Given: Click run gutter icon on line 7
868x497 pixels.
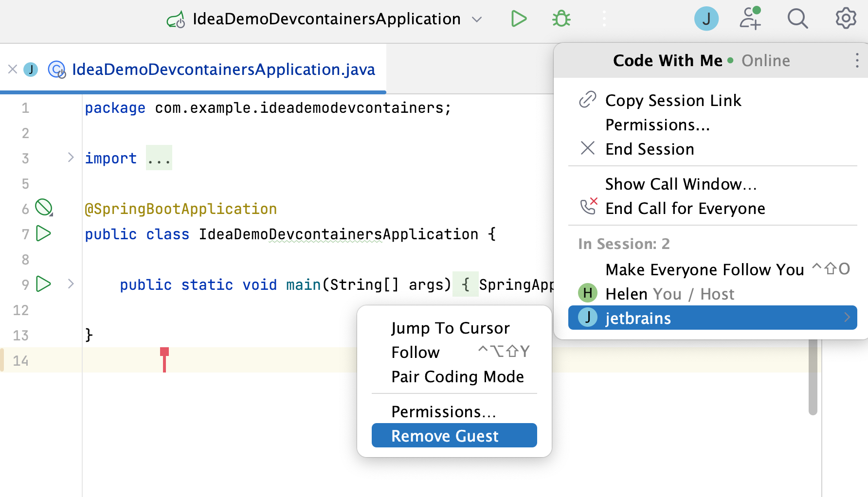Looking at the screenshot, I should coord(44,234).
